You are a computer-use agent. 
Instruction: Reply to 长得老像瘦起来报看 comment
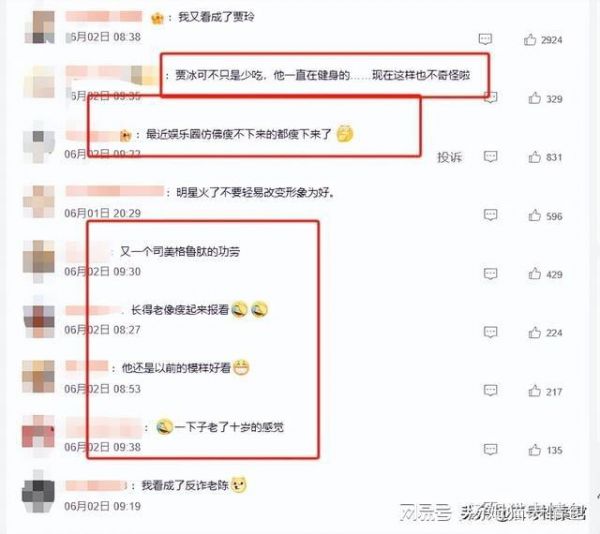tap(491, 332)
